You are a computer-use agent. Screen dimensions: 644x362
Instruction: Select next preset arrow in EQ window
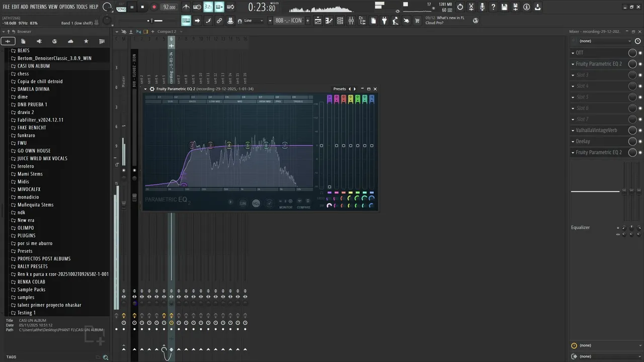(355, 89)
